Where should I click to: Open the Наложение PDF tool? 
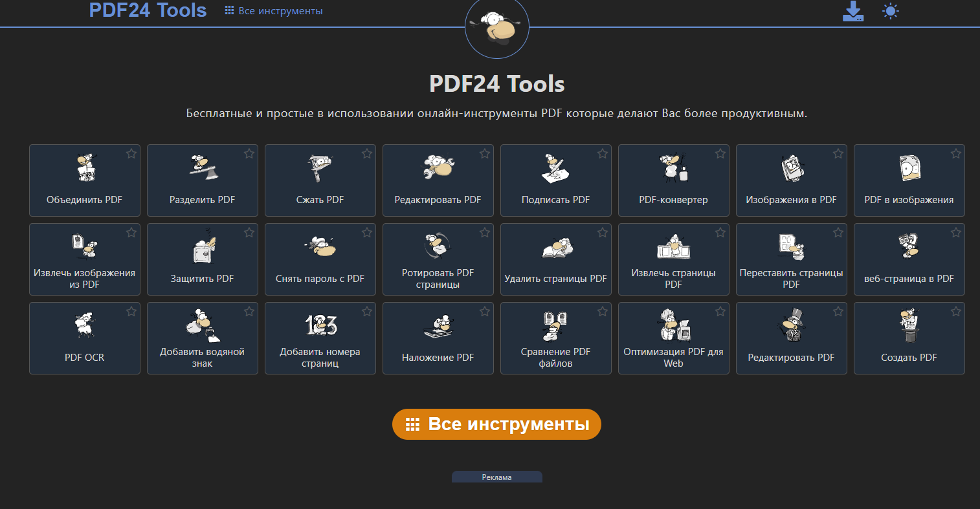438,338
